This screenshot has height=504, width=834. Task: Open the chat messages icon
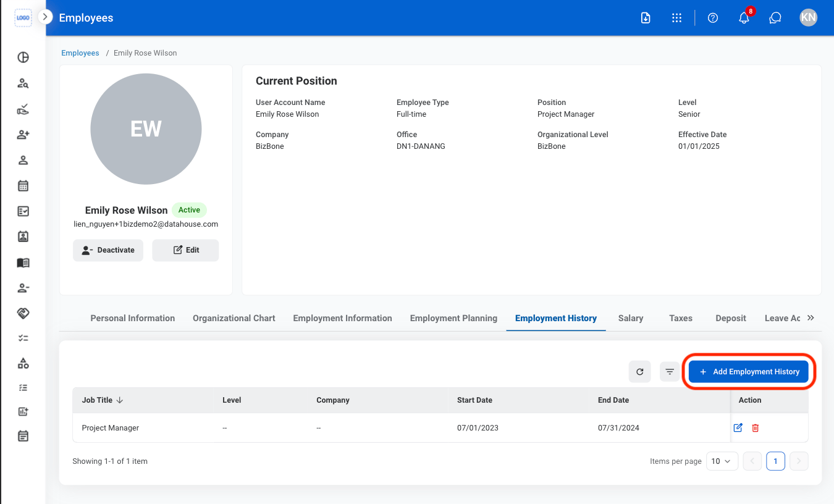(775, 18)
